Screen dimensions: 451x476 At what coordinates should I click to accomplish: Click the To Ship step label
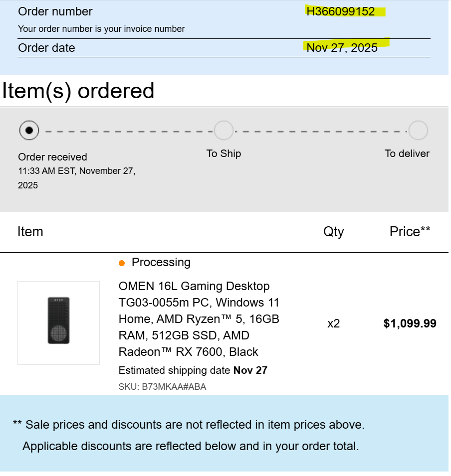224,154
